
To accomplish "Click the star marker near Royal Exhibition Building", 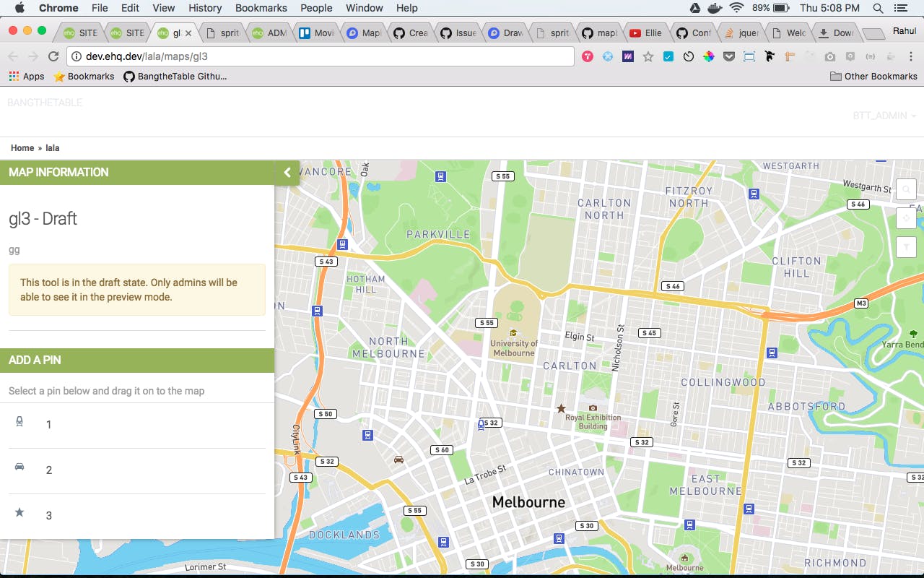I will click(561, 408).
